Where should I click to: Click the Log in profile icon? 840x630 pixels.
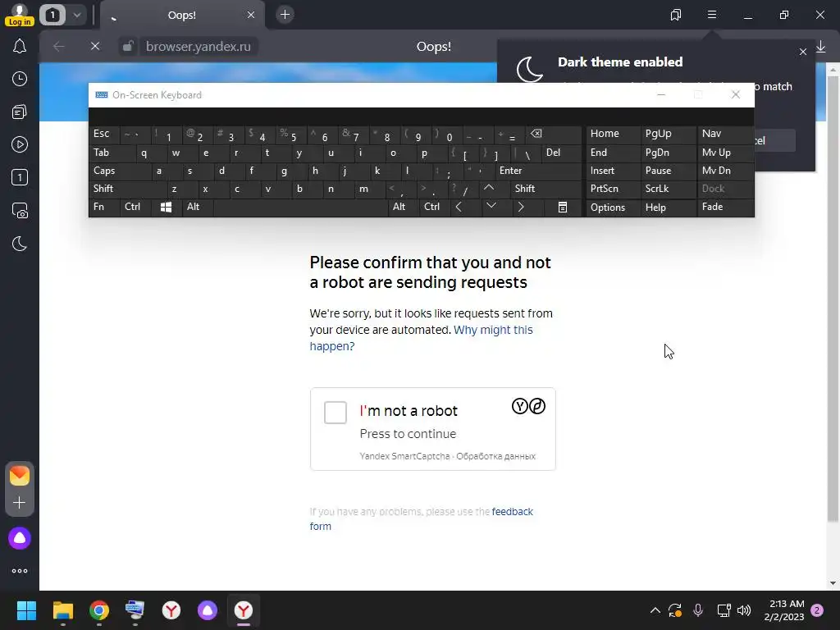click(20, 15)
